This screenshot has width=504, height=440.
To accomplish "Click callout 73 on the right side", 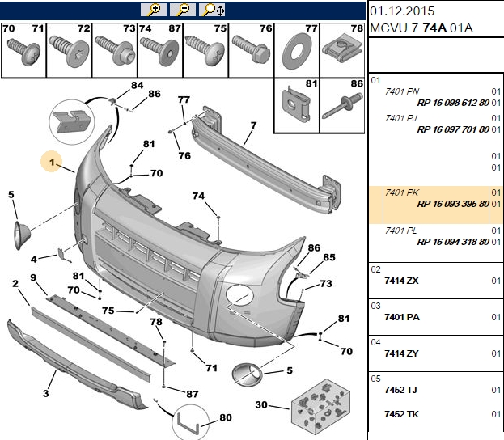I will [x=326, y=283].
